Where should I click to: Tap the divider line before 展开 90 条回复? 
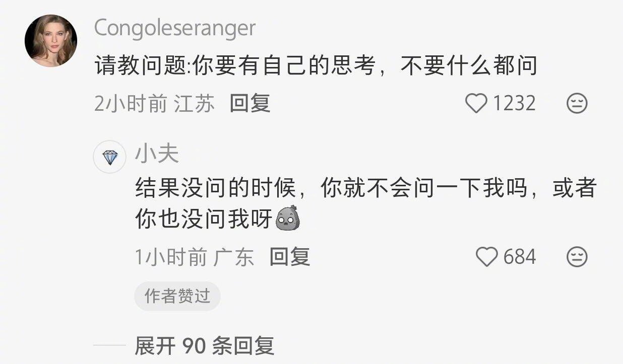point(110,346)
